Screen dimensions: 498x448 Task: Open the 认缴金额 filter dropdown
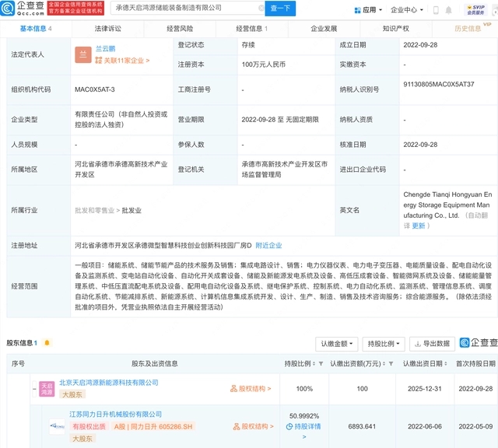tap(337, 343)
